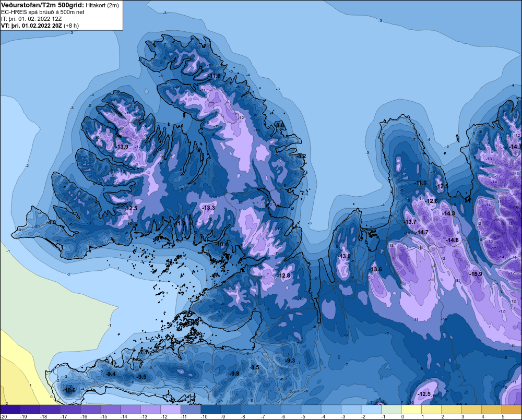Click the -9.4 temperature value
The height and width of the screenshot is (420, 522).
[110, 375]
